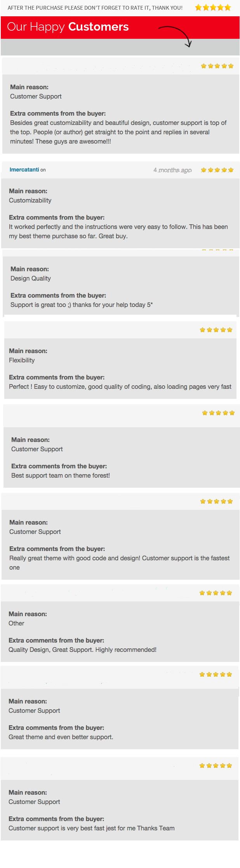The image size is (240, 868).
Task: Click the stars above the "Thanks Team" review
Action: coord(216,766)
